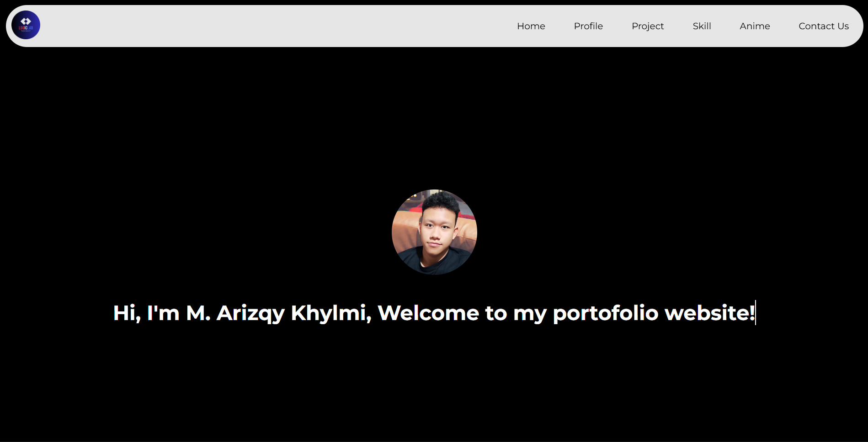868x442 pixels.
Task: Click the word "Welcome" in the heading
Action: click(428, 313)
